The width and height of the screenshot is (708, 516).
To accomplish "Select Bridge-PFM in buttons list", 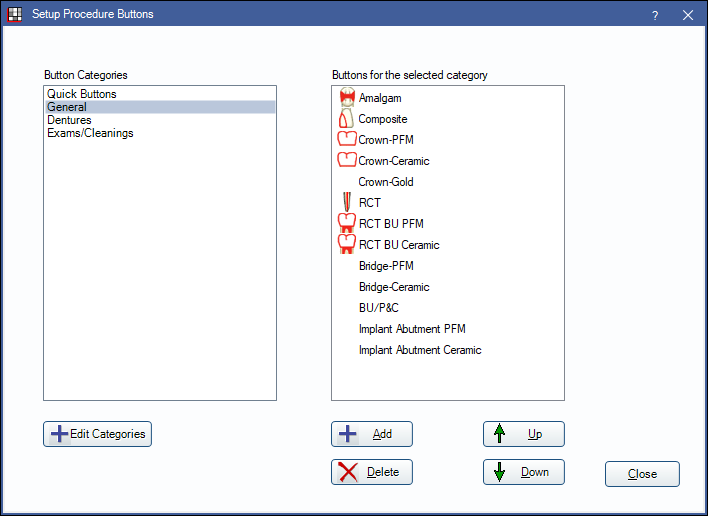I will (x=386, y=266).
